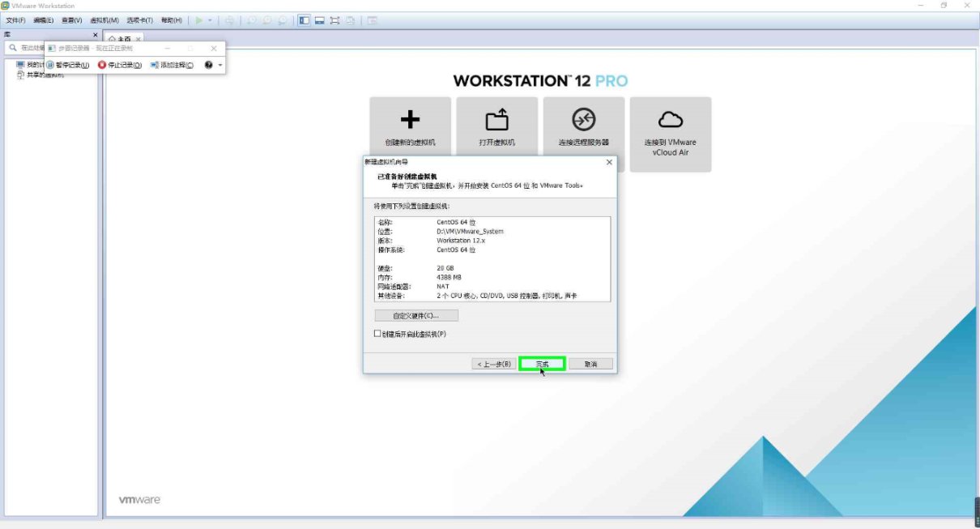Viewport: 980px width, 529px height.
Task: Minimize the VMware Workstation window
Action: point(922,6)
